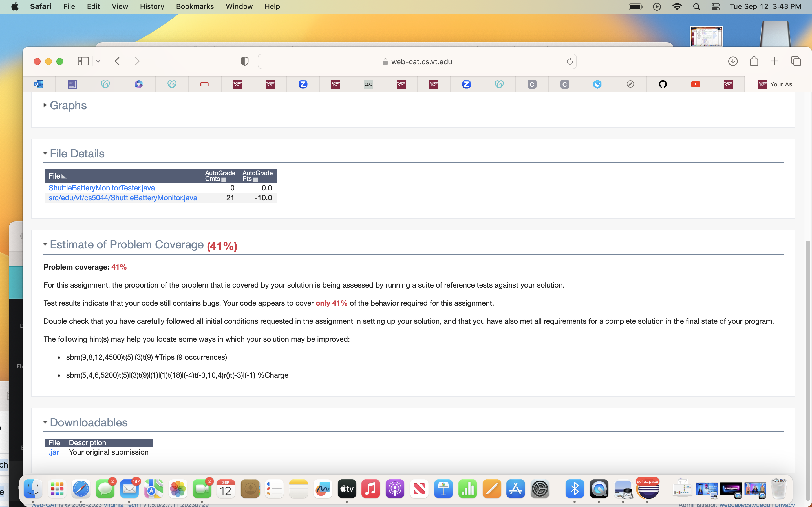Open the sidebar dropdown chevron
Screen dimensions: 812x507
pos(98,61)
